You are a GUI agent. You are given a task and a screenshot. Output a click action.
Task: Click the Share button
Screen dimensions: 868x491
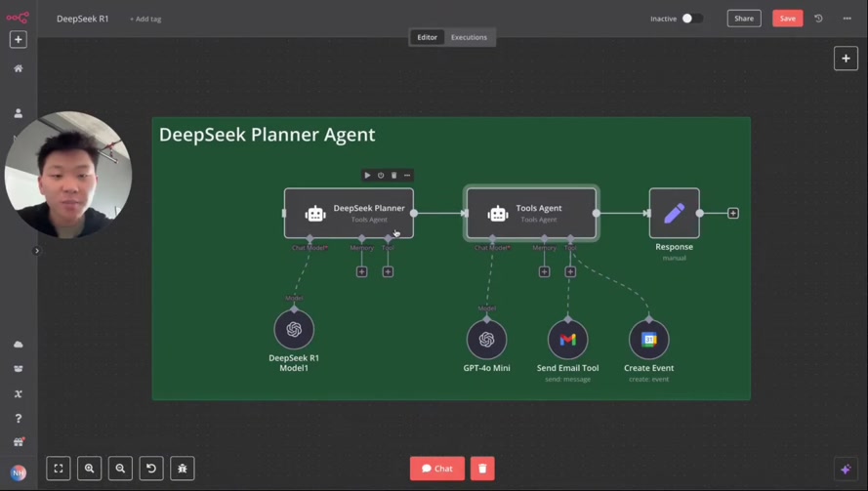click(x=744, y=19)
